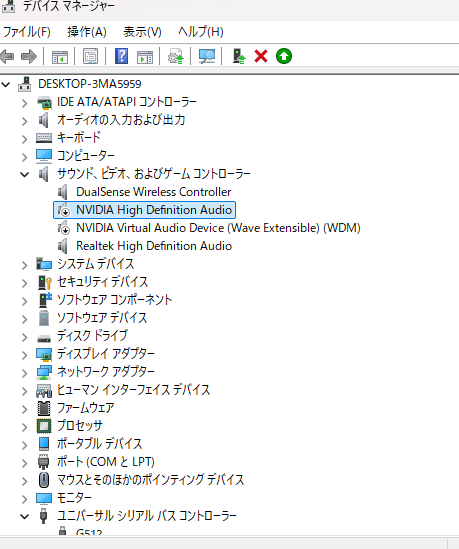This screenshot has width=459, height=549.
Task: Click the ディスク ドライブ drive icon
Action: [x=44, y=338]
